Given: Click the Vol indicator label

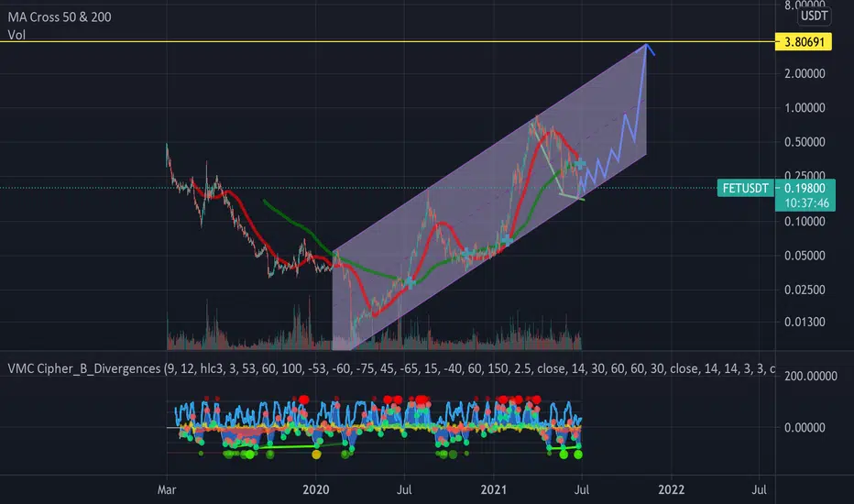Looking at the screenshot, I should coord(16,35).
